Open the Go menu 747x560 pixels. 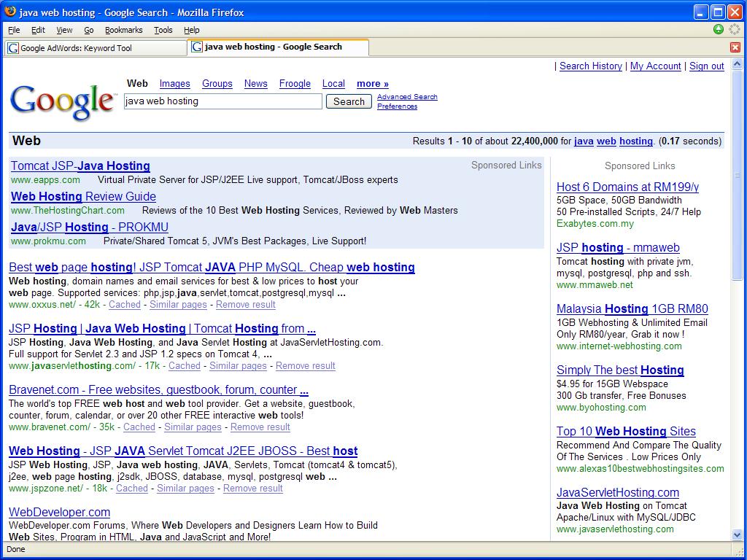point(88,30)
